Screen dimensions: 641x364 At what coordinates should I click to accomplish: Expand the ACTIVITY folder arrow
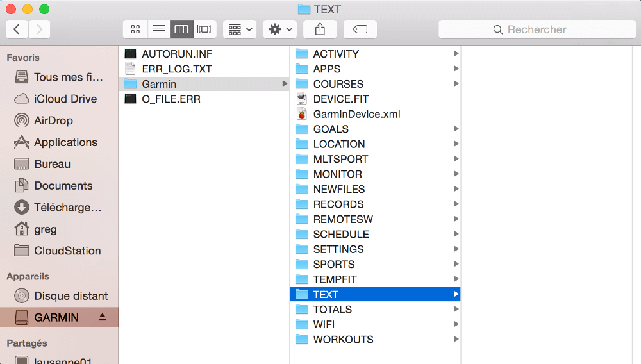point(456,54)
